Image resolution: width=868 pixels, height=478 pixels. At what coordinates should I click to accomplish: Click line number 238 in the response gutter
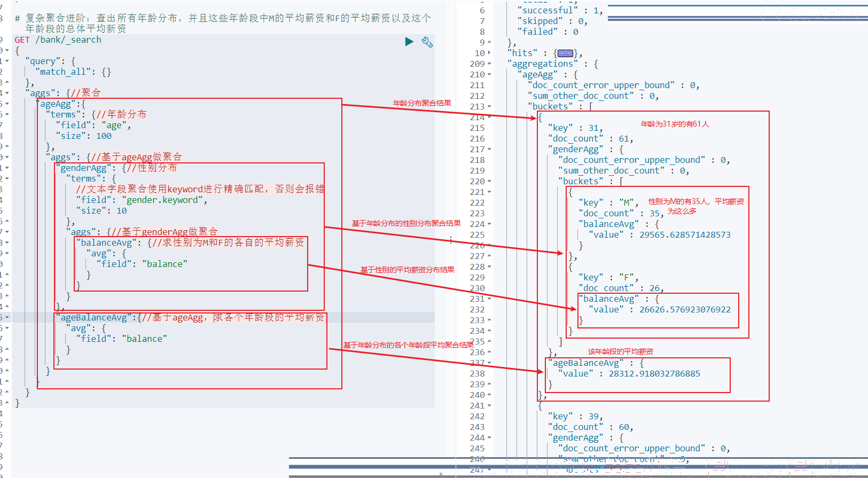[x=477, y=373]
